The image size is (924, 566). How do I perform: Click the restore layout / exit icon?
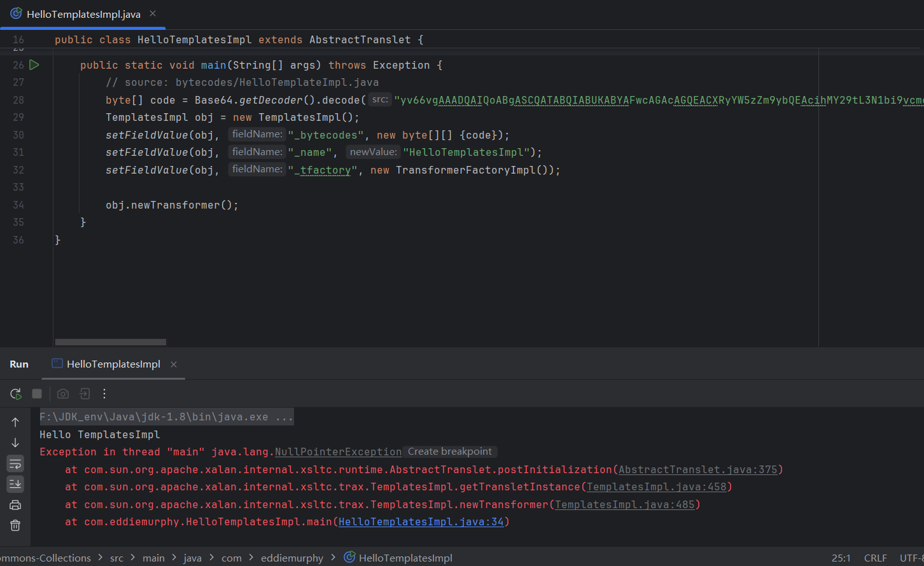[85, 394]
